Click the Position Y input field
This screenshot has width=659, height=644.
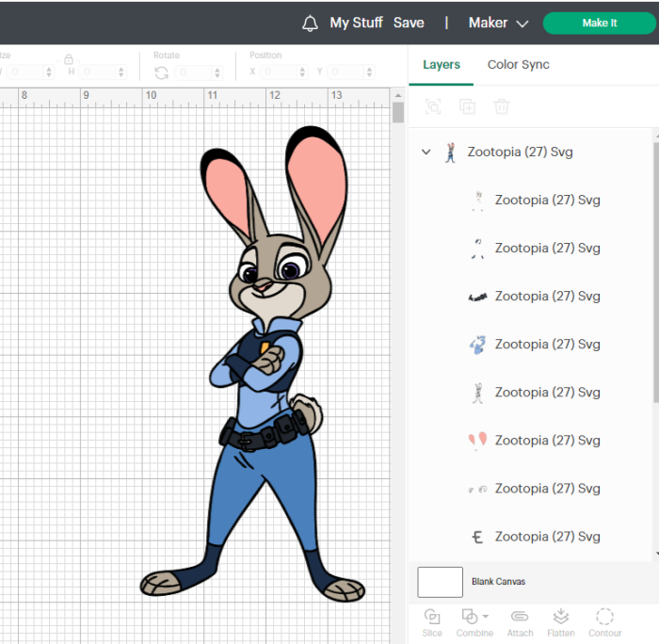346,72
